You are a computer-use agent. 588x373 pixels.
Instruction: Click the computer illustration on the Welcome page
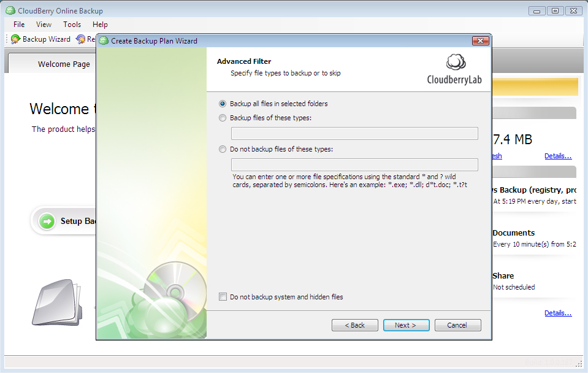(56, 302)
